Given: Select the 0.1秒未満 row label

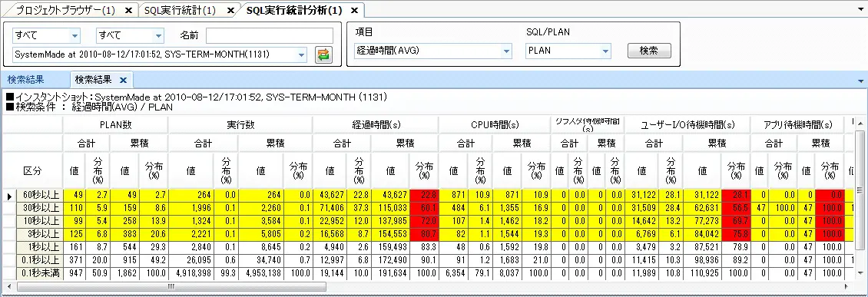Looking at the screenshot, I should tap(41, 272).
